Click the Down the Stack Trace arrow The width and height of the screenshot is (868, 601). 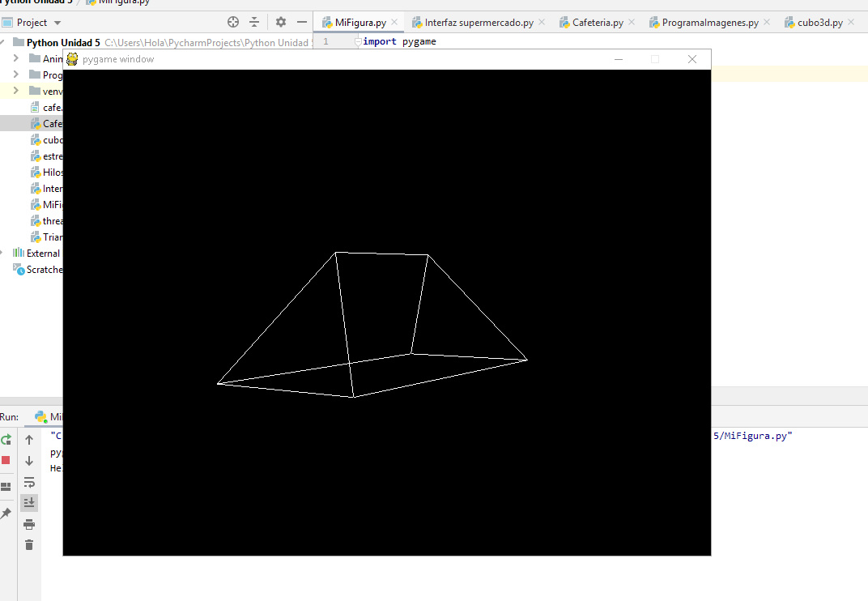29,459
